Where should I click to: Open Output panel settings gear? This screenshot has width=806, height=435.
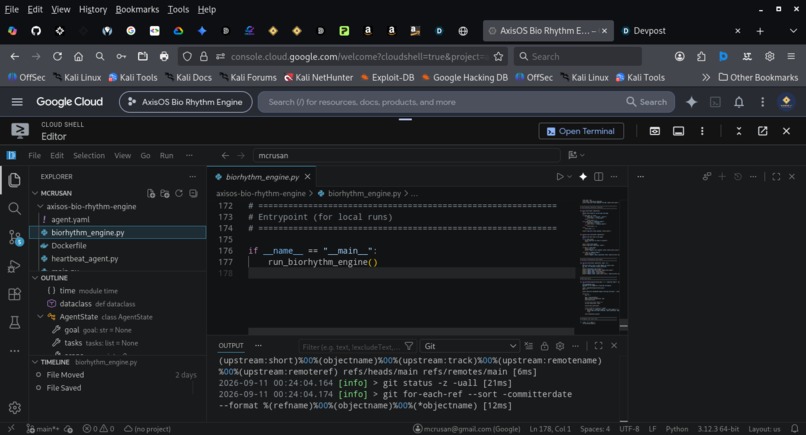[x=560, y=346]
